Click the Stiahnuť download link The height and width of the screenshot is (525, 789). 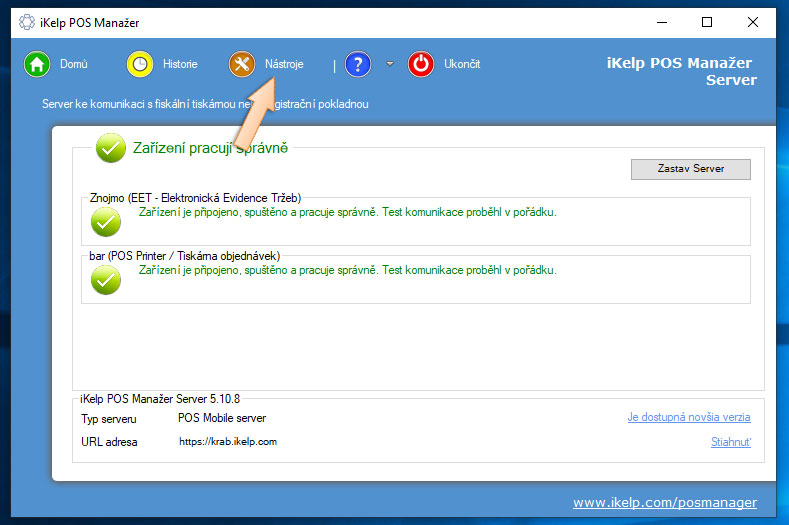coord(730,441)
